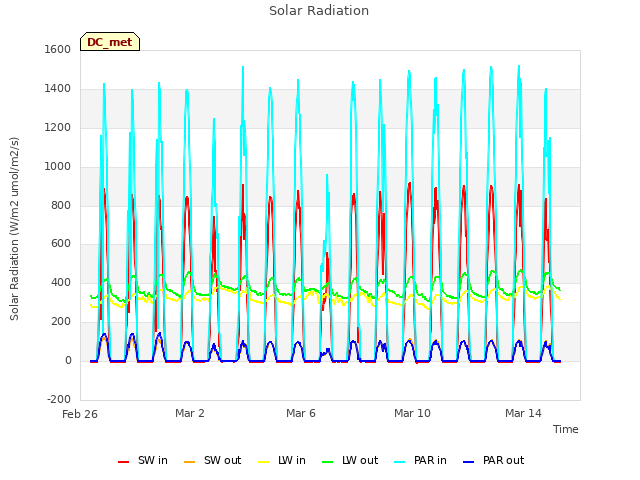
Task: Click the Solar Radiation y-axis title
Action: tap(14, 229)
